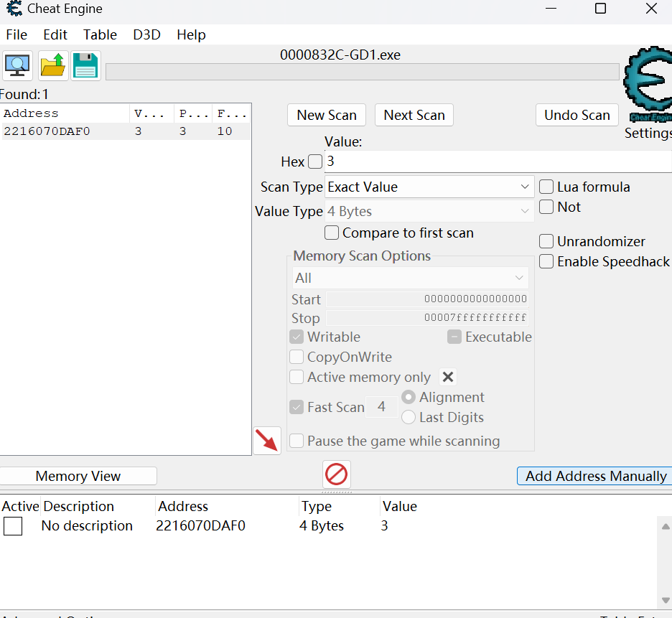Viewport: 672px width, 618px height.
Task: Toggle the Lua formula checkbox
Action: coord(547,187)
